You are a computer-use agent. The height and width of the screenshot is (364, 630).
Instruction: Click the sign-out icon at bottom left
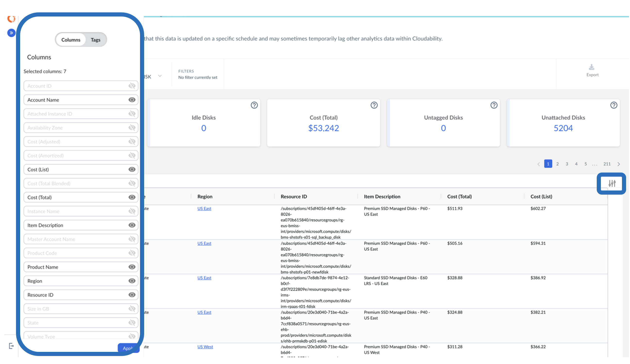pos(11,347)
